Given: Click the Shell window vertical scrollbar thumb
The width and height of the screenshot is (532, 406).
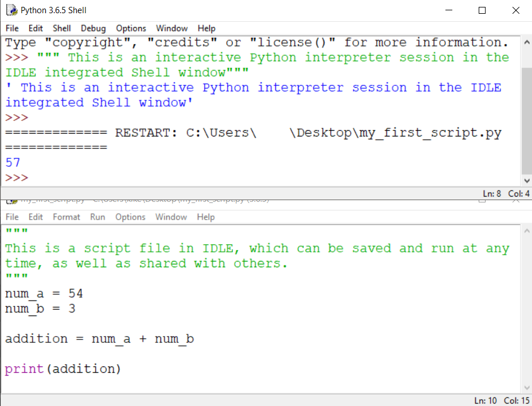Looking at the screenshot, I should [526, 120].
